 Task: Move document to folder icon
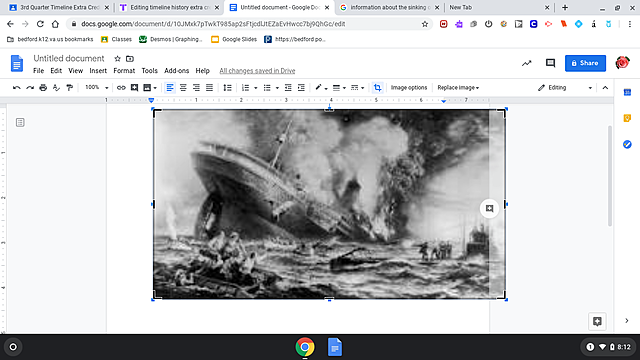[x=130, y=58]
